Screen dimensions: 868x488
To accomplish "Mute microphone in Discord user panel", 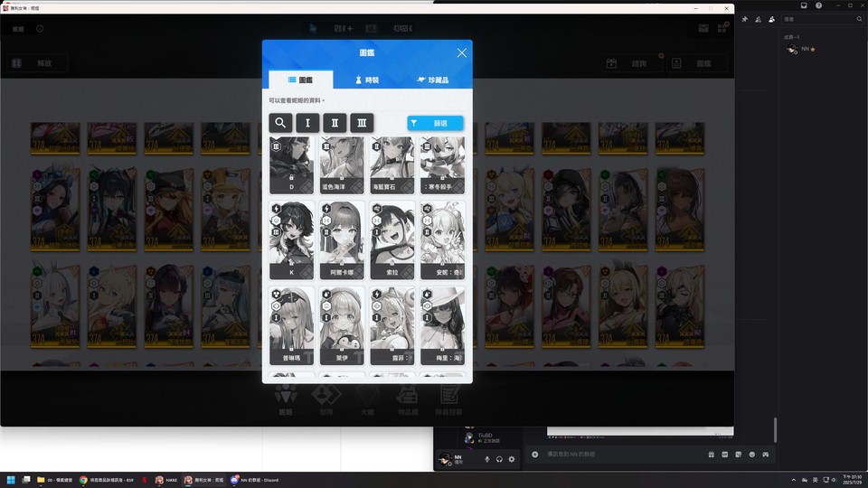I will point(487,459).
